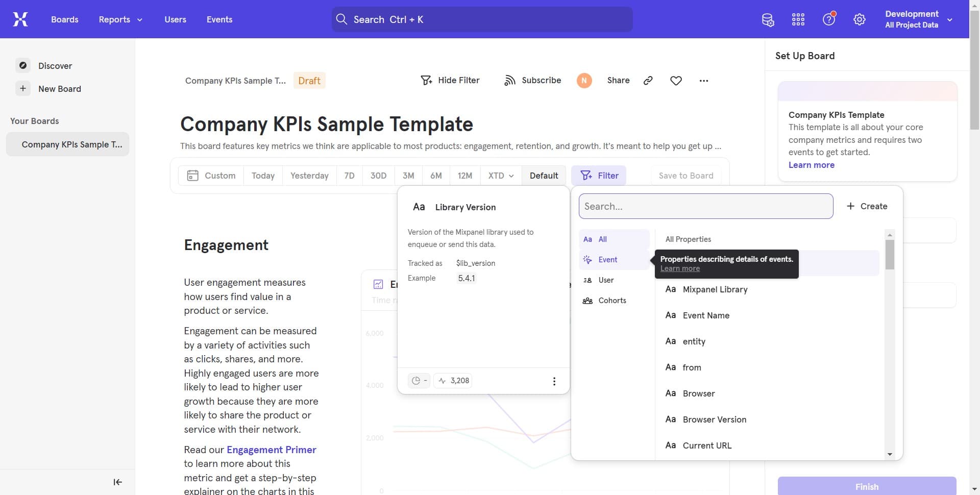Favorite the board with heart icon
Viewport: 980px width, 495px height.
[x=676, y=81]
